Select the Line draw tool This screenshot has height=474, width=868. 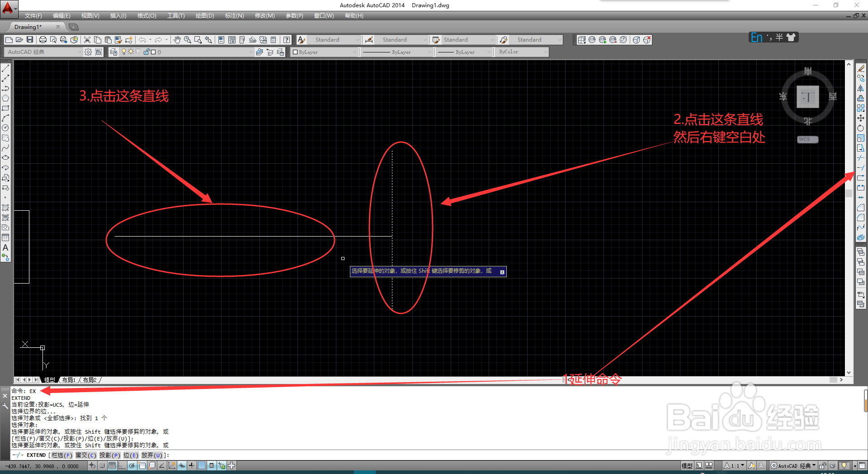[5, 68]
